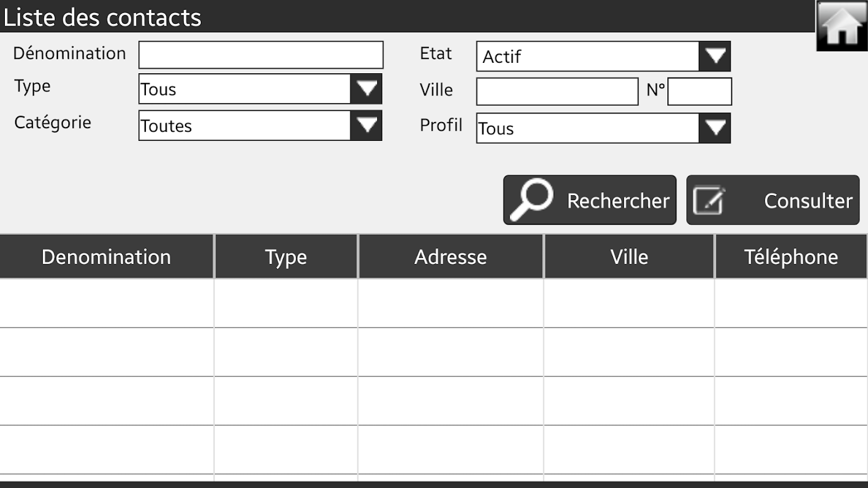Expand the Profil dropdown arrow
Screen dimensions: 868x488
(715, 128)
